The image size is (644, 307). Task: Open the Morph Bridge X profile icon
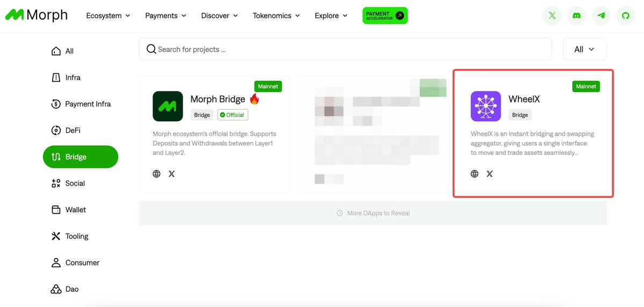172,174
